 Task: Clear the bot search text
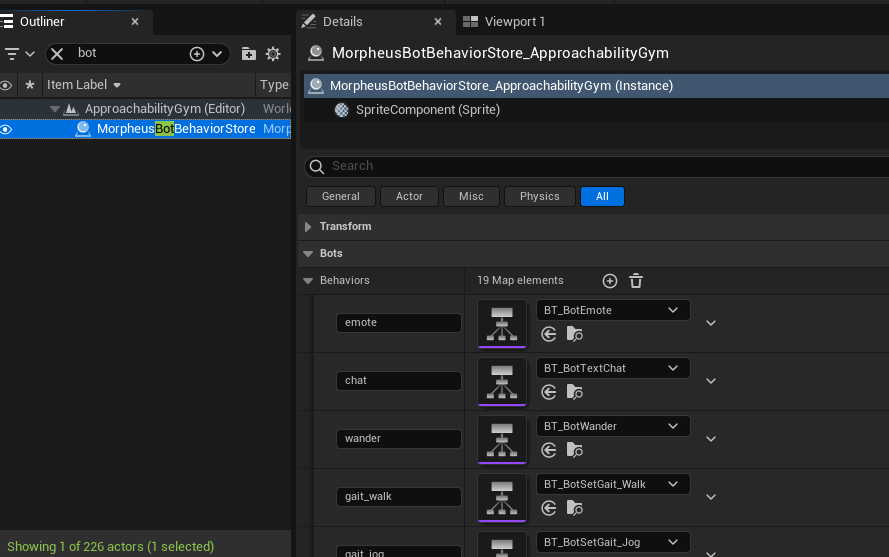point(57,54)
